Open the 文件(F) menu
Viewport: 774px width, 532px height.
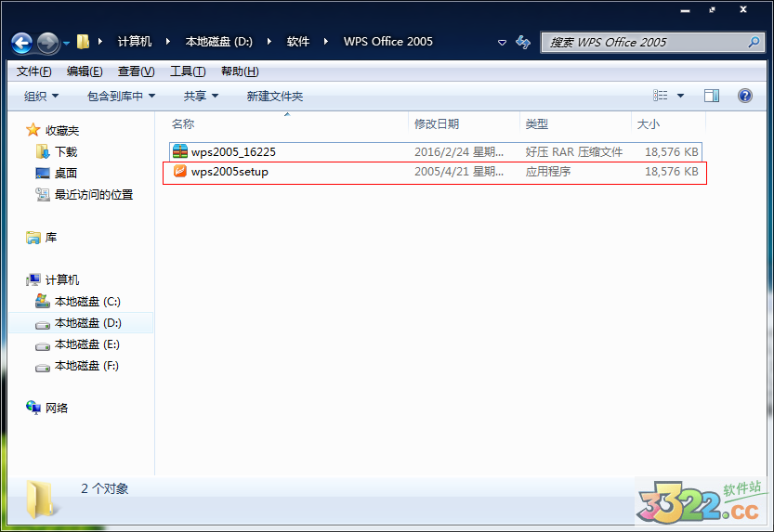point(33,71)
